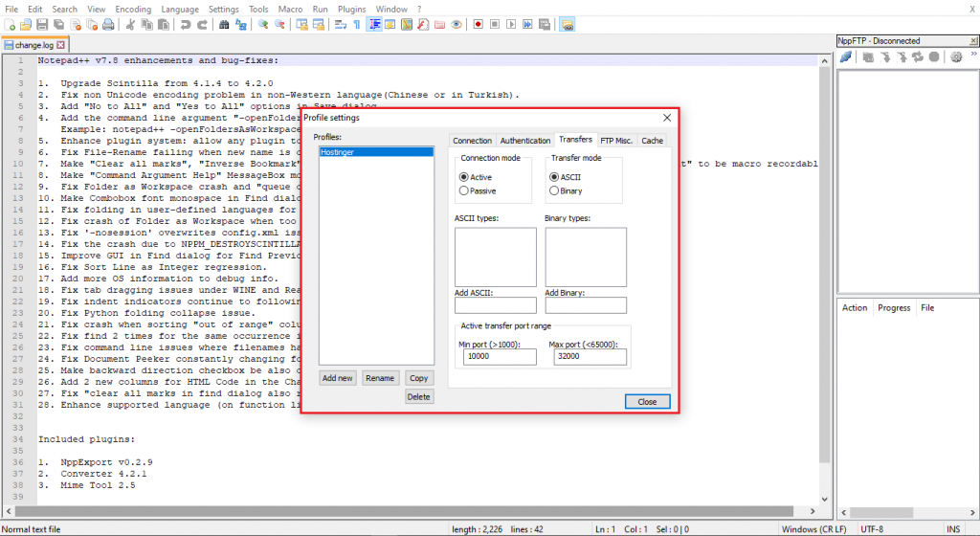Image resolution: width=980 pixels, height=536 pixels.
Task: Redo the action via the toolbar icon
Action: (202, 24)
